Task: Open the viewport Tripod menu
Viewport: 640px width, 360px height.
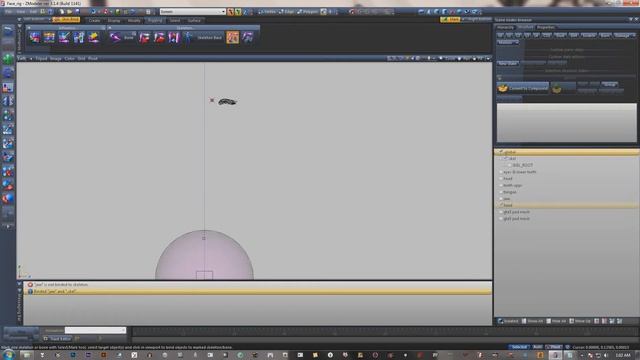Action: [x=41, y=59]
